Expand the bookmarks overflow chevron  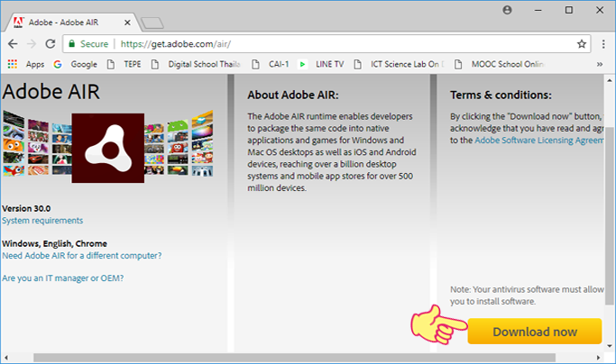pyautogui.click(x=600, y=64)
